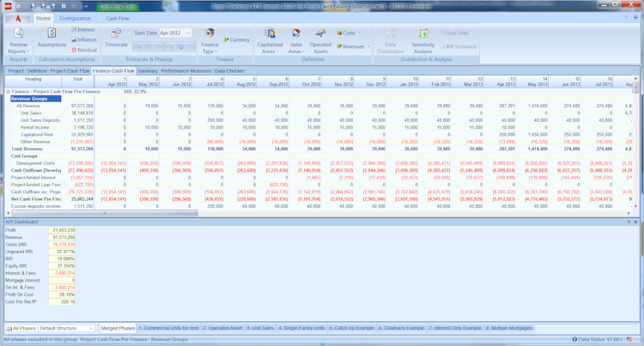Click the Total column header
Screen dimensions: 644x346
coord(77,82)
